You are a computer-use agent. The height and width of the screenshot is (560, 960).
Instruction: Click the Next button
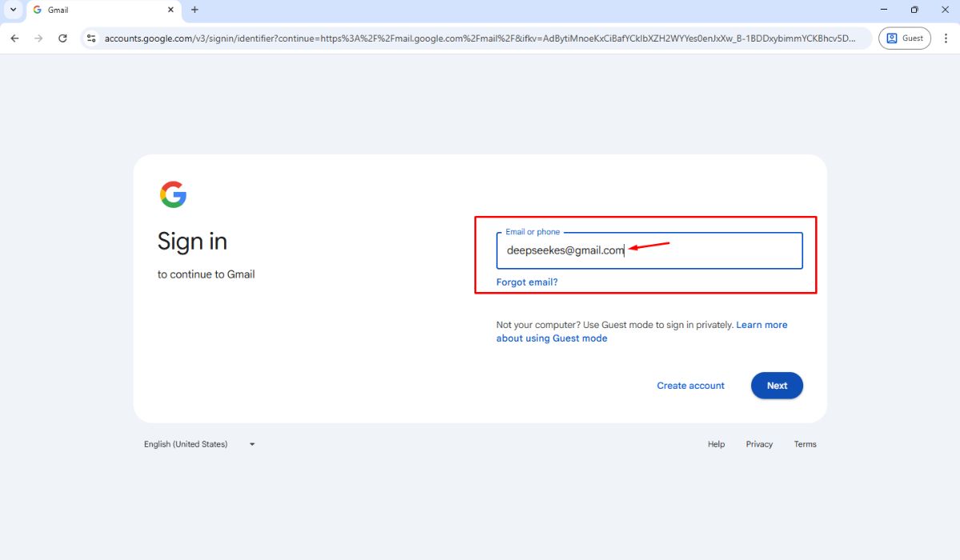click(x=776, y=386)
